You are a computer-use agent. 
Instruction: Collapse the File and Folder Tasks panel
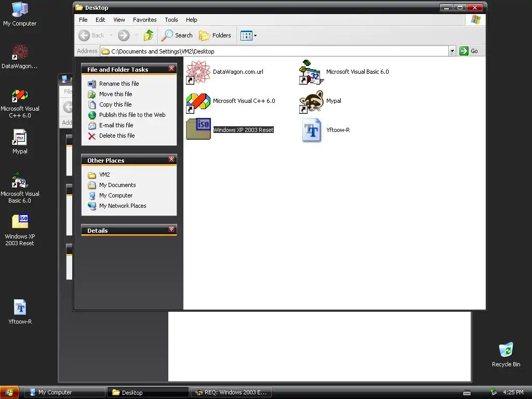(171, 69)
